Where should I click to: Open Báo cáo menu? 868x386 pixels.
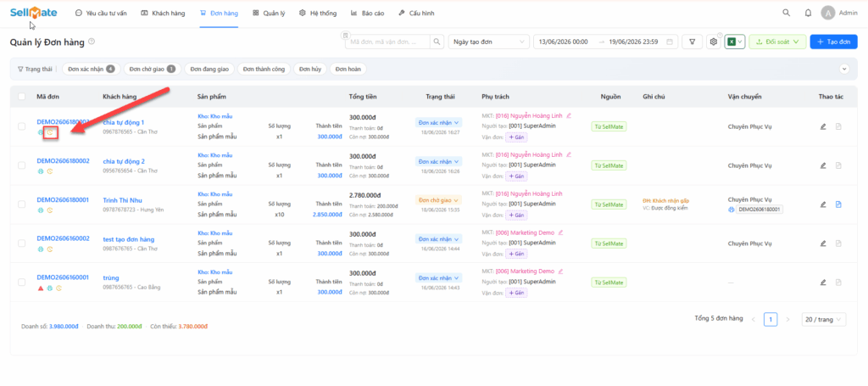click(368, 13)
